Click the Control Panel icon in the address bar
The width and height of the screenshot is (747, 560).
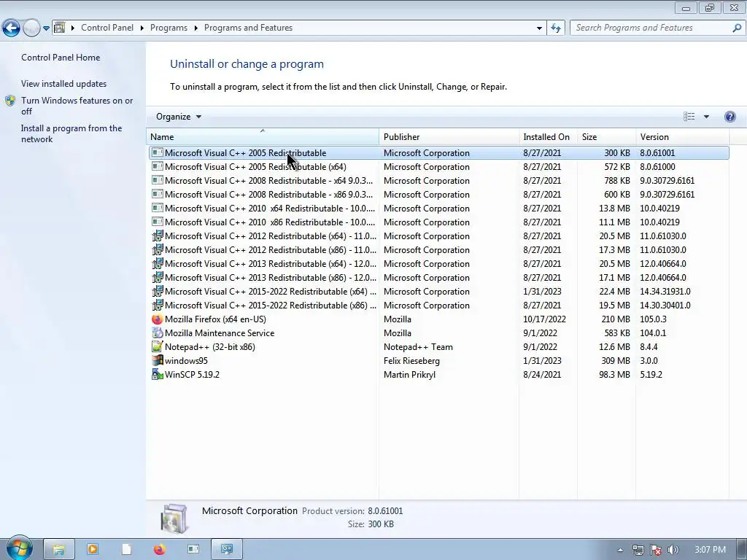(60, 28)
